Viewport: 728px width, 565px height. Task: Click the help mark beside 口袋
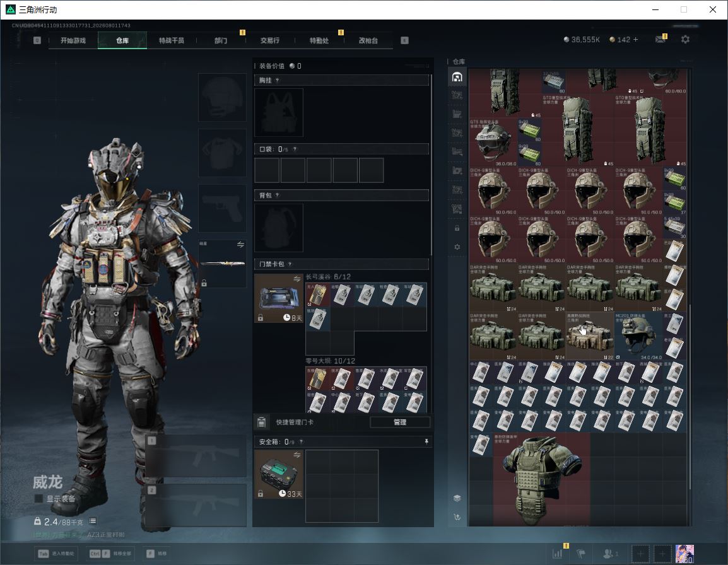coord(295,149)
